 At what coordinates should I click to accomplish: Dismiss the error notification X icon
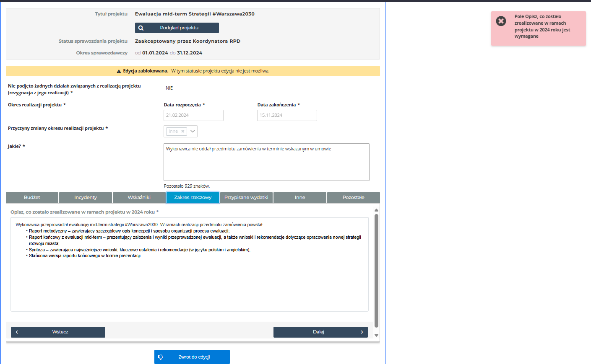click(501, 21)
